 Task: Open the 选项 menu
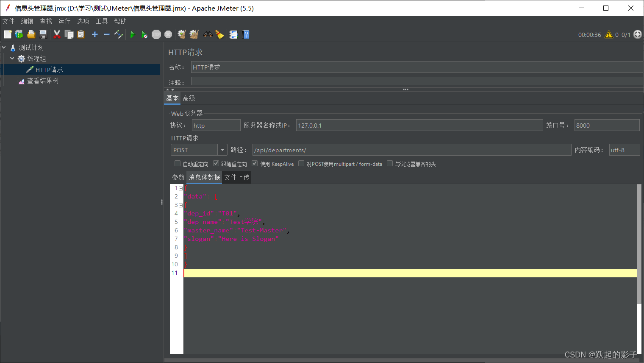click(83, 21)
